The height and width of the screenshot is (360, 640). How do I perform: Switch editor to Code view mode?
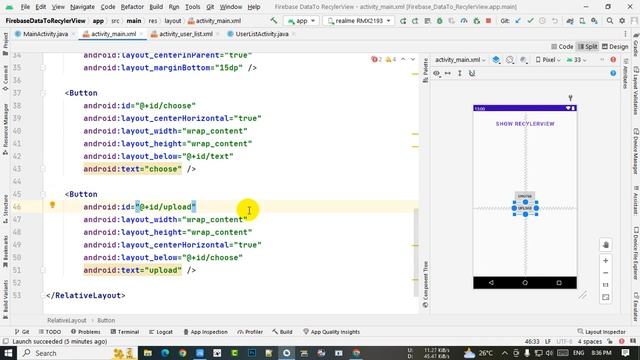(562, 47)
